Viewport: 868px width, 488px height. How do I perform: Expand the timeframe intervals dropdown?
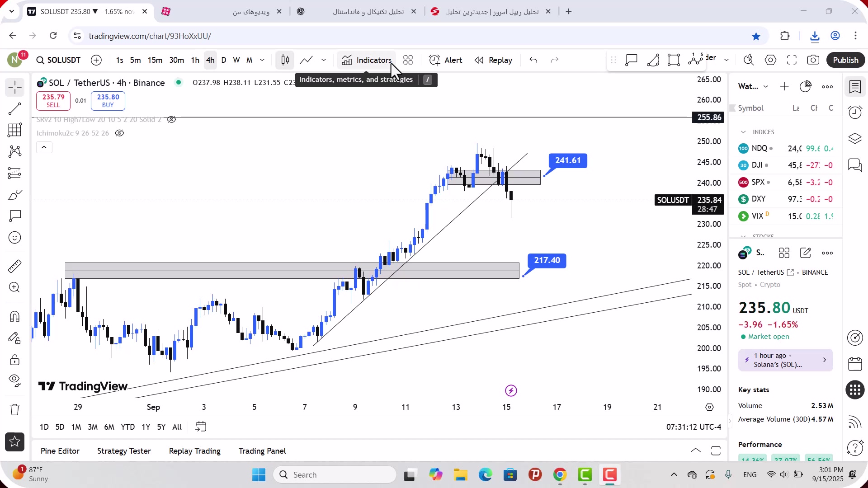pyautogui.click(x=262, y=60)
